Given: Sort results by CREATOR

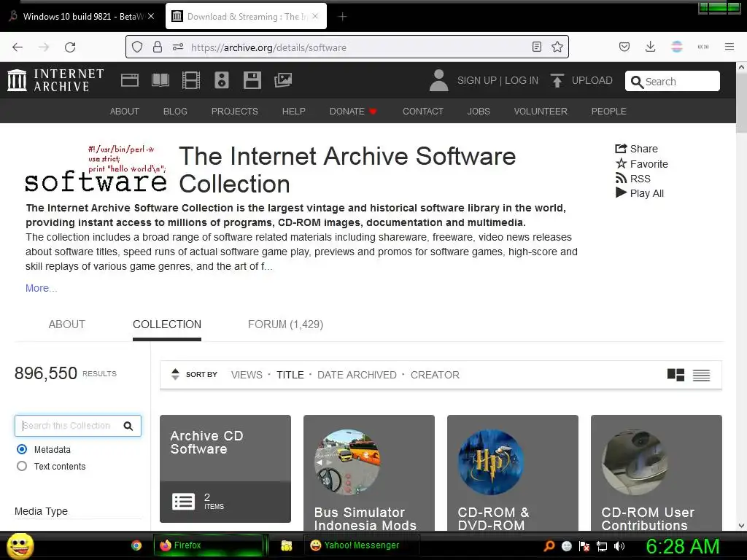Looking at the screenshot, I should [x=435, y=375].
